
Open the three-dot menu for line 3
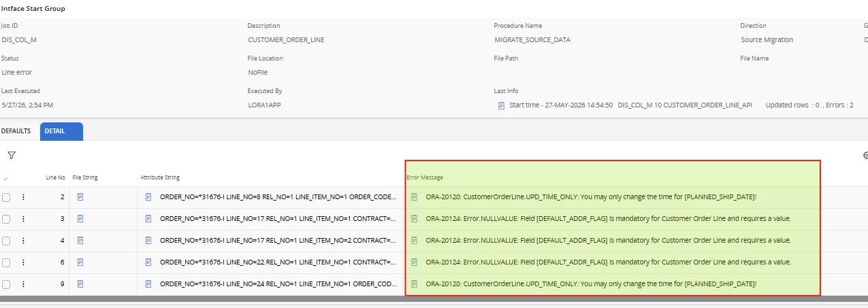pyautogui.click(x=23, y=219)
